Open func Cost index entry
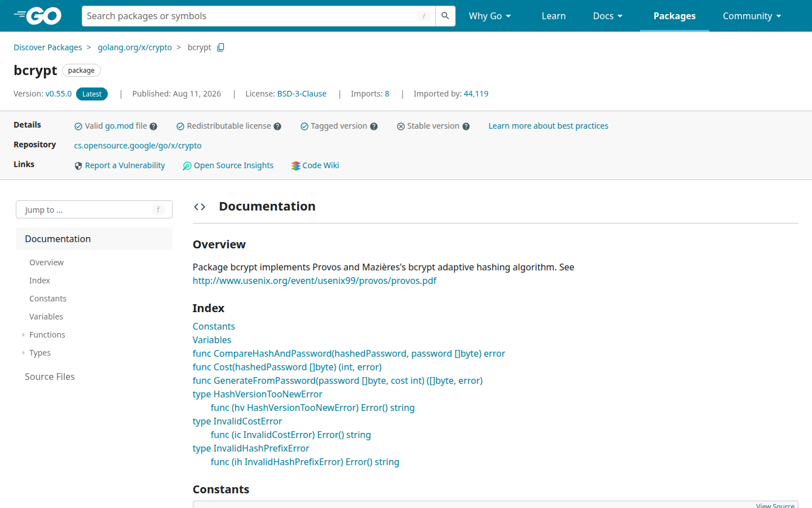 coord(287,367)
